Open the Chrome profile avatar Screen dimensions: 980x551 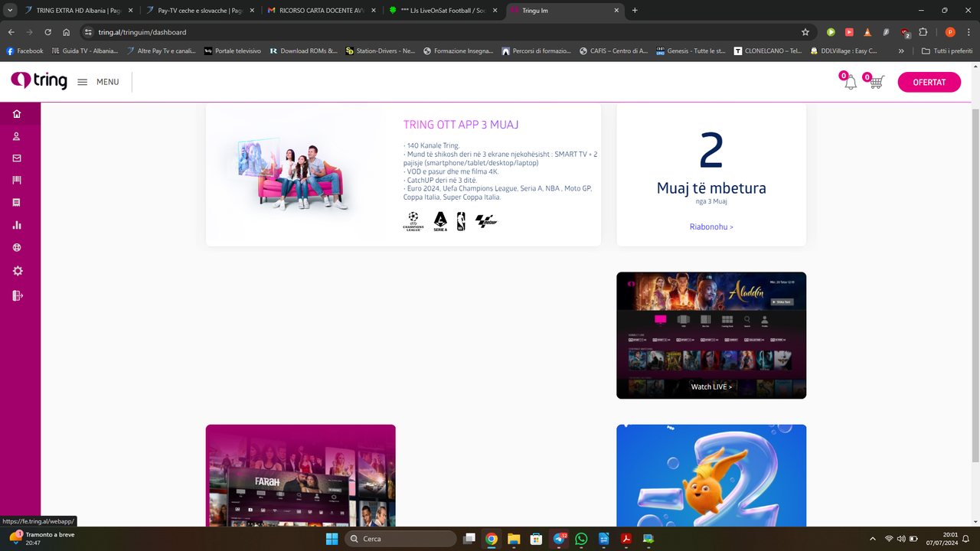pyautogui.click(x=950, y=32)
